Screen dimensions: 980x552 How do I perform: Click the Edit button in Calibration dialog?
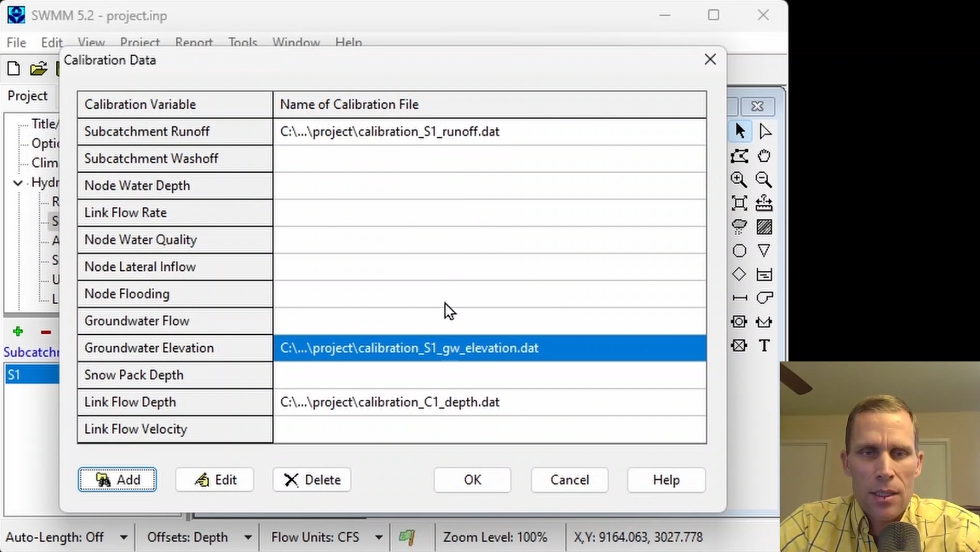pos(215,480)
